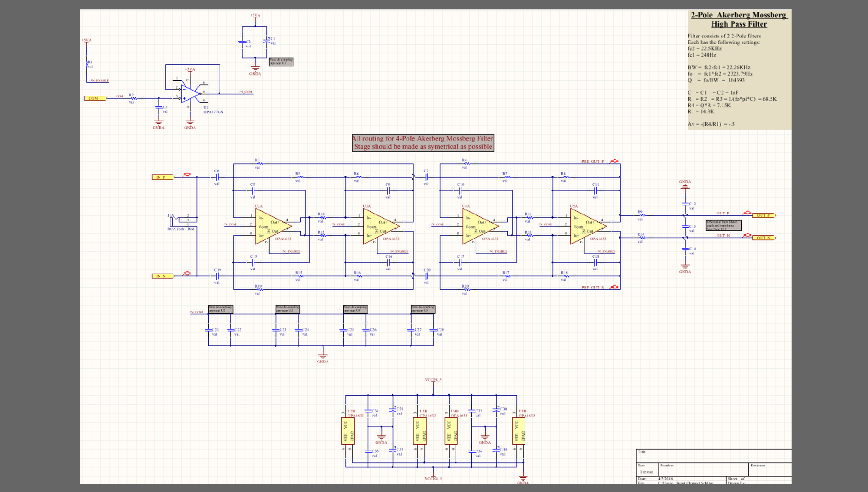This screenshot has width=868, height=492.
Task: Click the VCCN8_5 power port label
Action: [433, 479]
